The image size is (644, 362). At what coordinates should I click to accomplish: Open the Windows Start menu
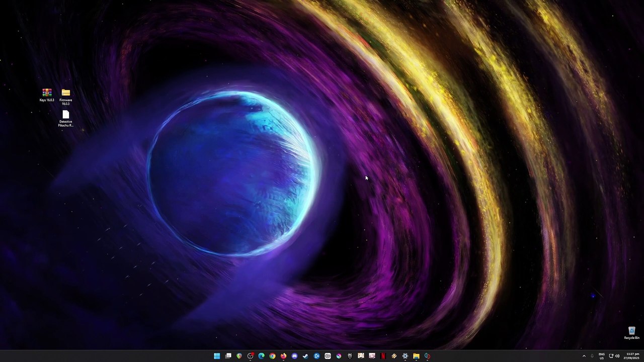point(217,356)
